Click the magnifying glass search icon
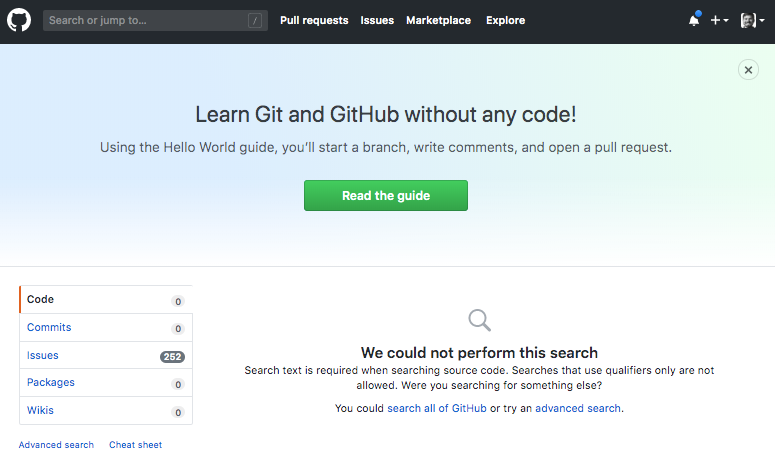 click(480, 320)
